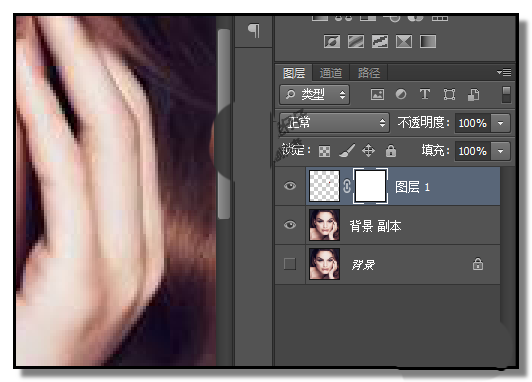Filter for smart object layers
The width and height of the screenshot is (532, 382).
coord(474,95)
